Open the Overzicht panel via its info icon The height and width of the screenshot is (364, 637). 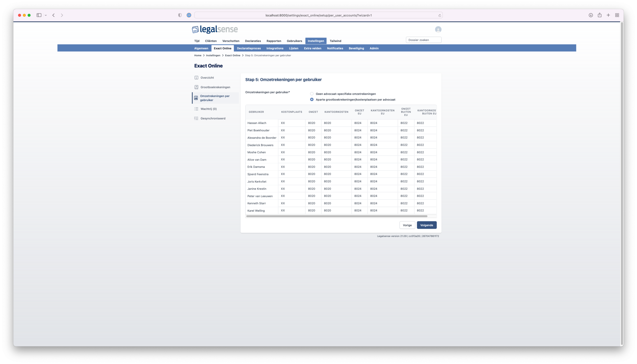pos(196,77)
